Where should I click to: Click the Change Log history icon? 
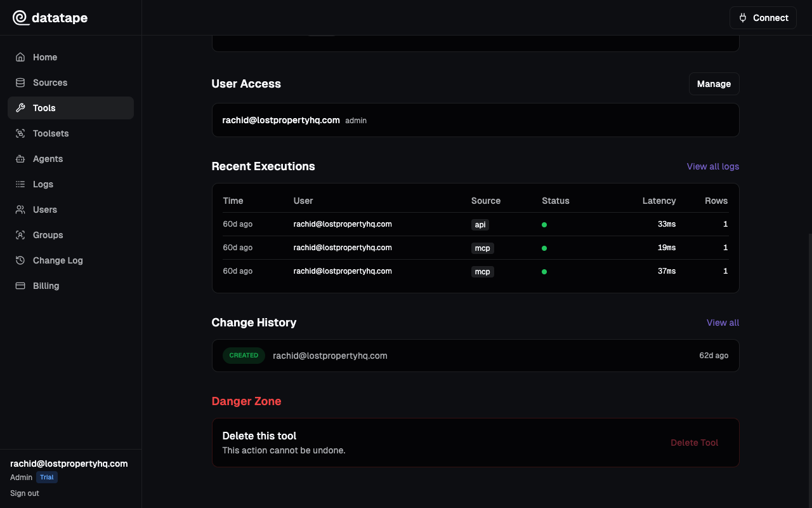20,260
